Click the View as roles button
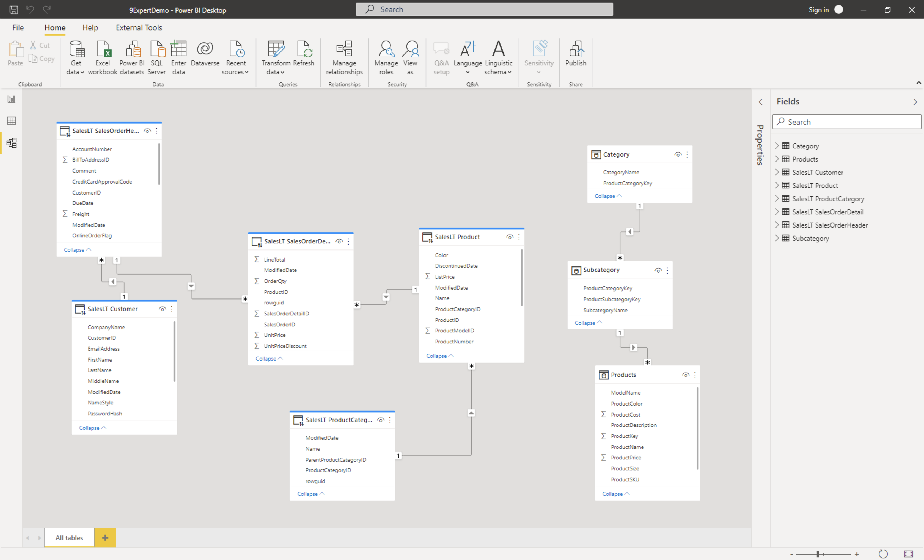This screenshot has height=560, width=924. [410, 57]
